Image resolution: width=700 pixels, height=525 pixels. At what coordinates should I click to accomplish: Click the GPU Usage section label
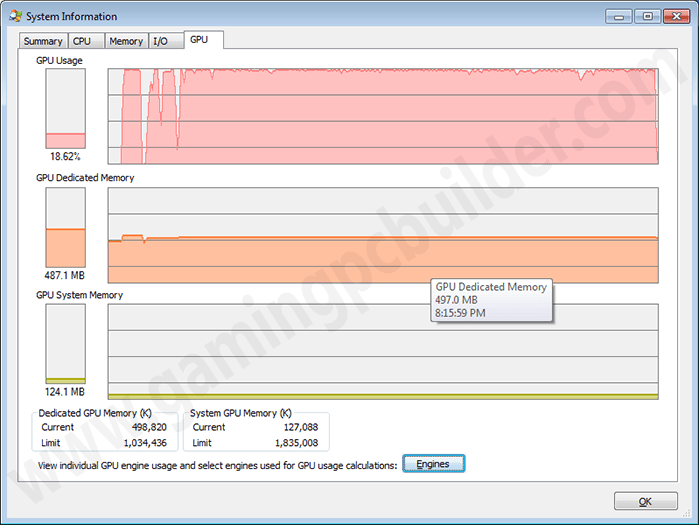[59, 60]
